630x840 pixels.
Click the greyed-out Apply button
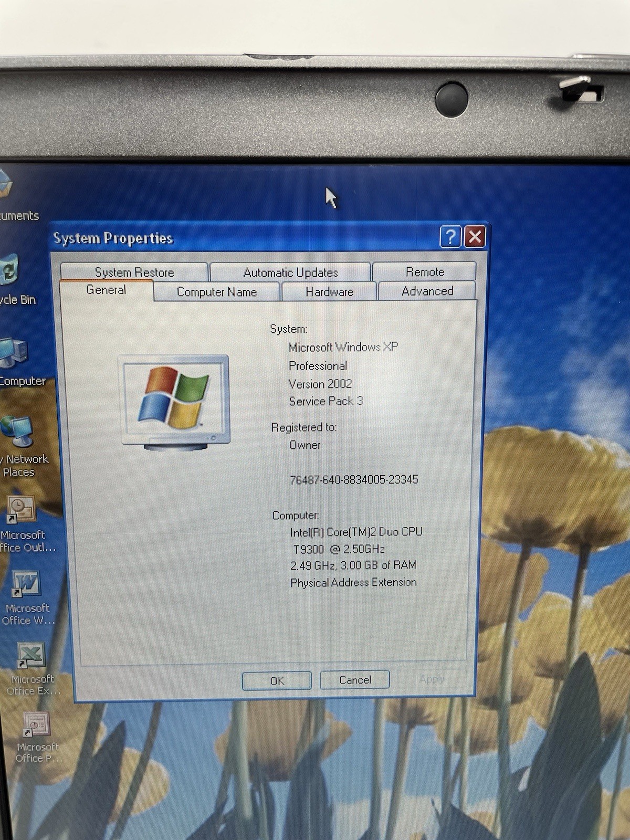point(432,679)
